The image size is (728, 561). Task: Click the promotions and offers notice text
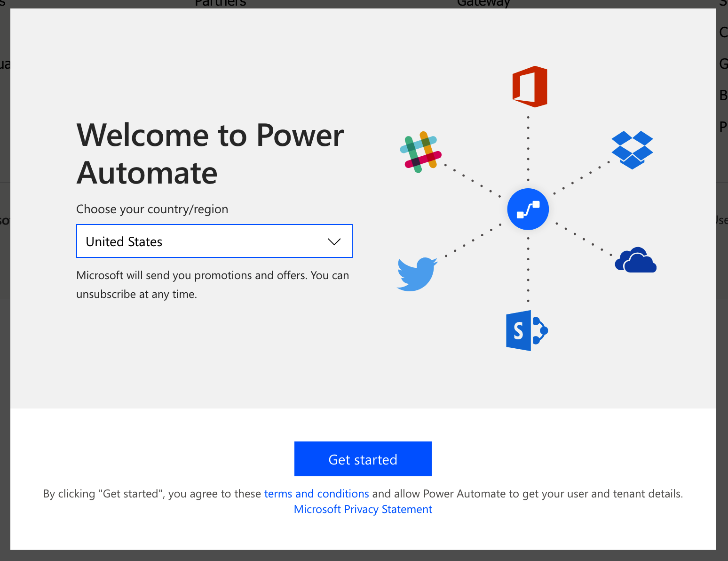coord(213,285)
